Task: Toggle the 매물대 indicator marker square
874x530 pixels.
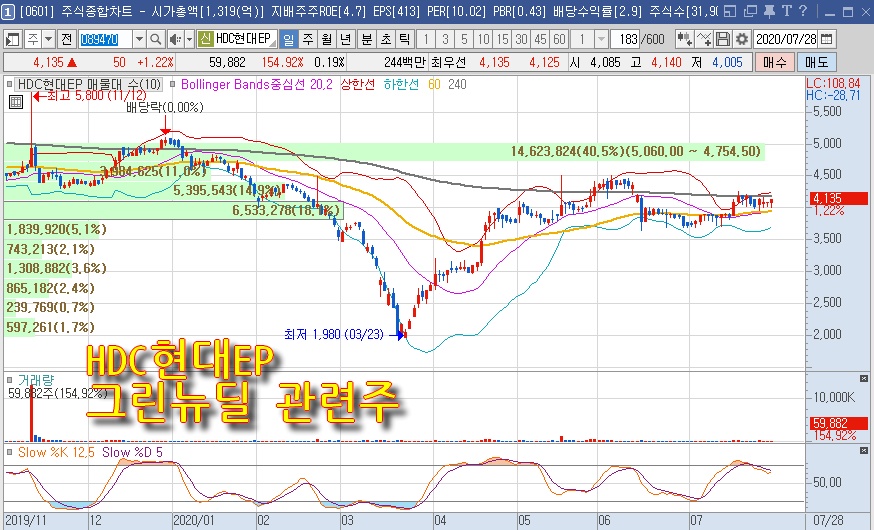Action: tap(10, 84)
